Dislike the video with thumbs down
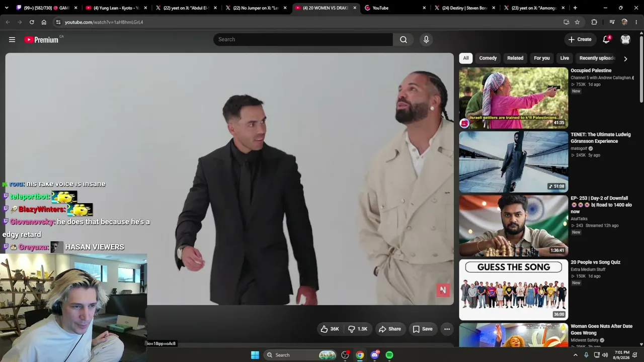This screenshot has height=362, width=644. [x=358, y=329]
